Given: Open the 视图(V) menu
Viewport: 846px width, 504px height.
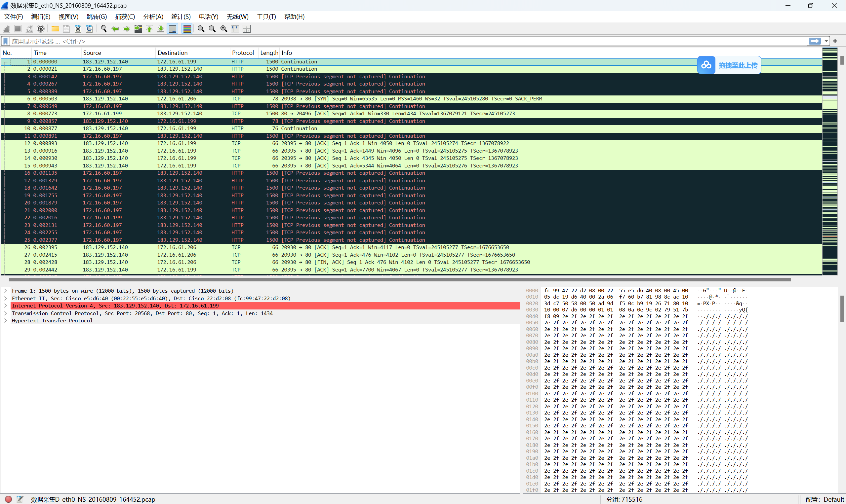Looking at the screenshot, I should (x=68, y=17).
